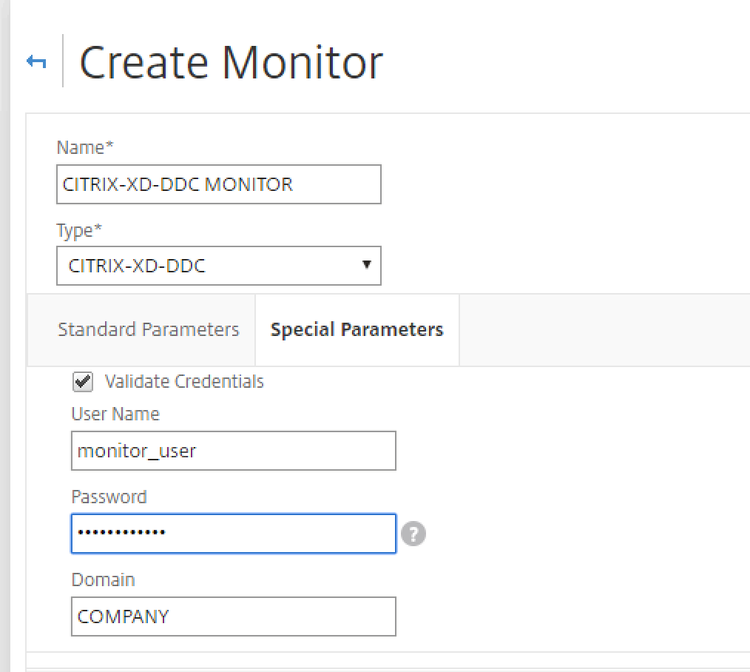Click the help icon next to Password
Viewport: 750px width, 672px height.
click(413, 534)
